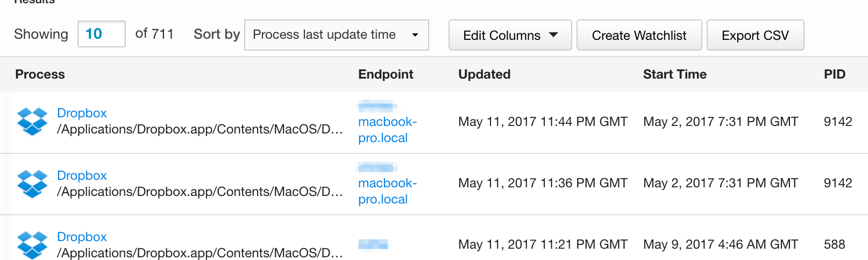Viewport: 868px width, 260px height.
Task: Click the blurred endpoint in third row
Action: point(373,245)
